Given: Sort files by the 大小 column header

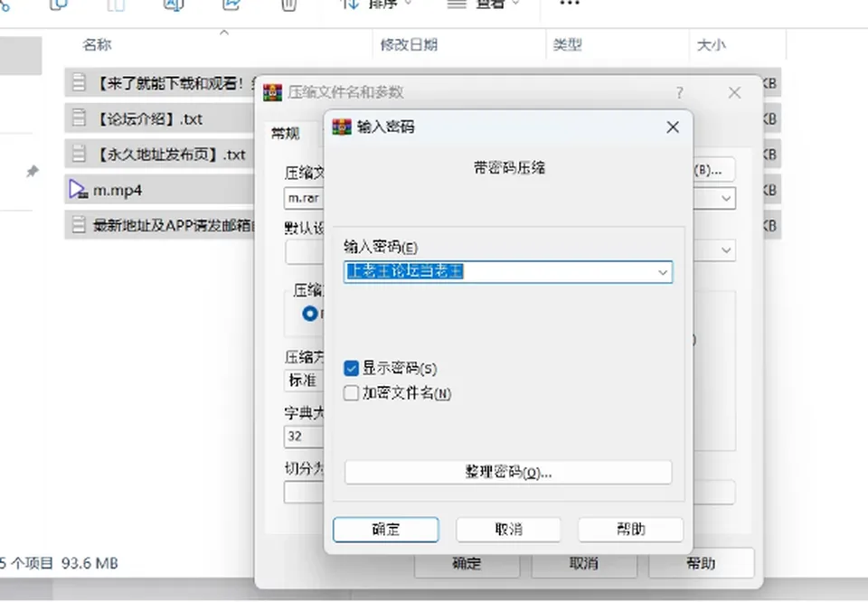Looking at the screenshot, I should pos(712,45).
